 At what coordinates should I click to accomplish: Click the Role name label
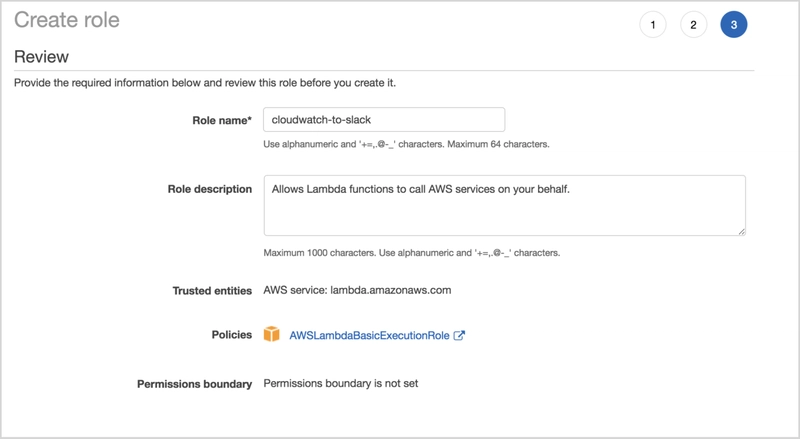(221, 120)
